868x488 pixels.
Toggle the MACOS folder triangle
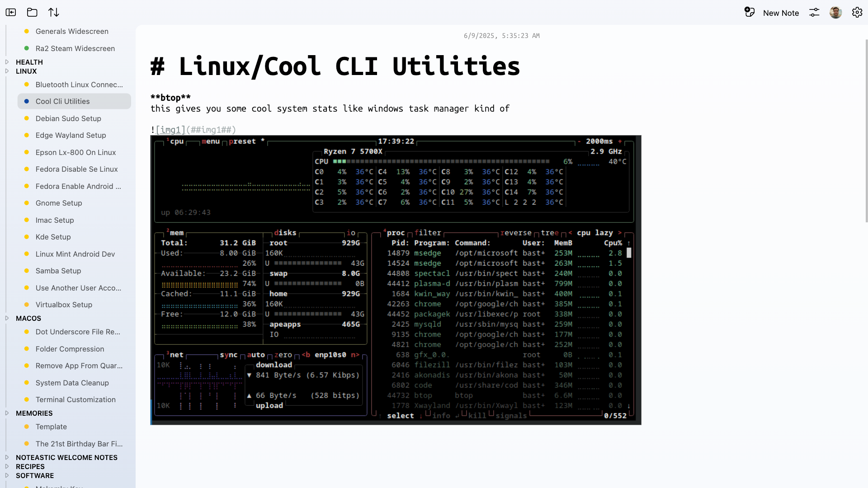point(7,318)
